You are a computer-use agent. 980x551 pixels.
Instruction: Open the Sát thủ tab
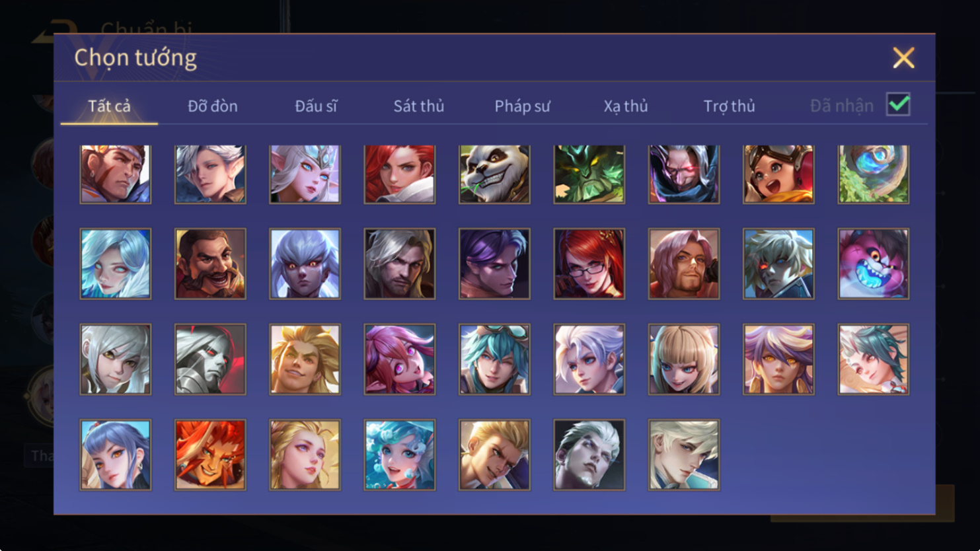(x=419, y=106)
